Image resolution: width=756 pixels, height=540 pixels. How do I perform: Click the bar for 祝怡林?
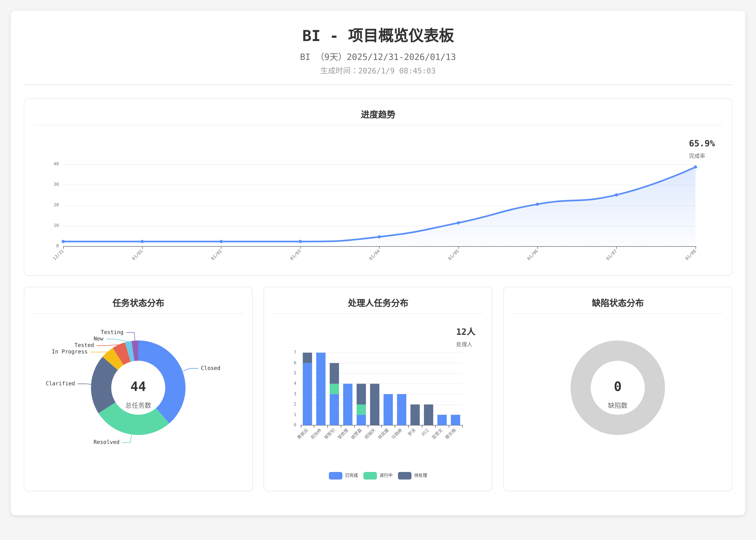point(321,389)
